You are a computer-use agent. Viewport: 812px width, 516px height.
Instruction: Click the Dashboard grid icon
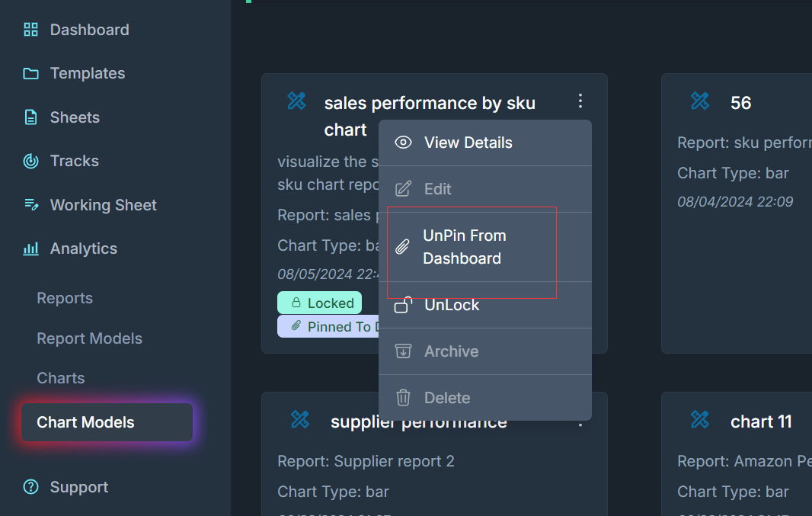31,30
